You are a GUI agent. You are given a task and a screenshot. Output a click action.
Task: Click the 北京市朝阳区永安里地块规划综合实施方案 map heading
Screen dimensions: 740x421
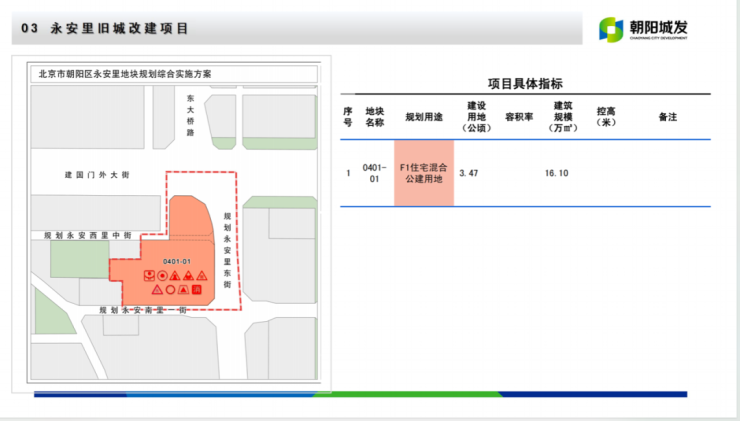coord(131,74)
